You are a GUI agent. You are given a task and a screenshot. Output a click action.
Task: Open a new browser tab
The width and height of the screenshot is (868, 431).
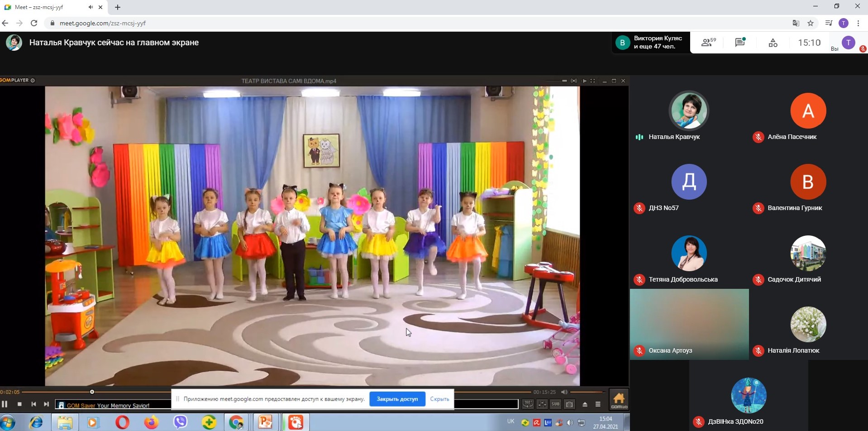(118, 7)
